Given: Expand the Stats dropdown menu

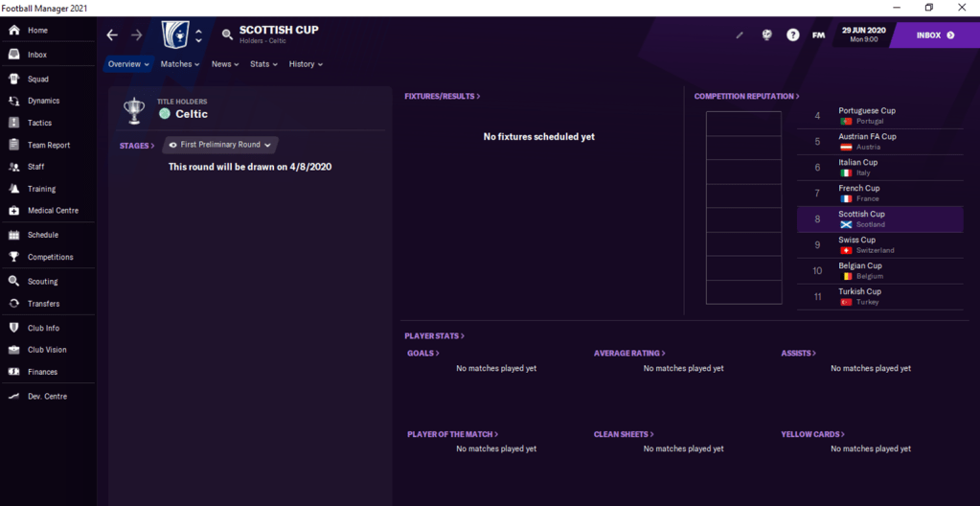Looking at the screenshot, I should point(263,64).
